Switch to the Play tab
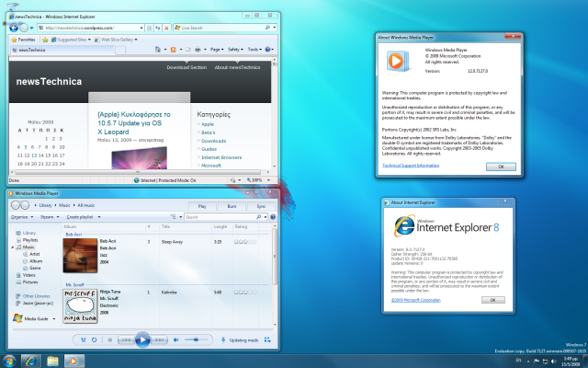 pos(202,206)
